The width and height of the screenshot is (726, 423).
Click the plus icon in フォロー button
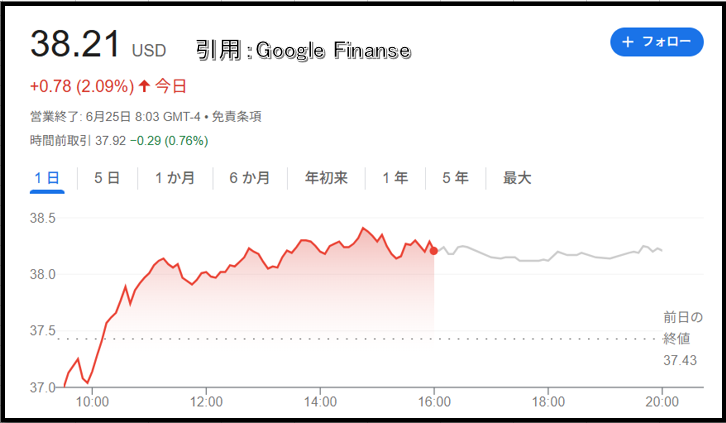click(x=627, y=42)
